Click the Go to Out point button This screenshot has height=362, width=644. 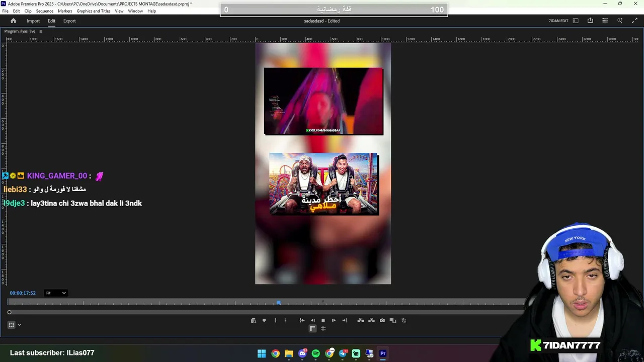[344, 320]
